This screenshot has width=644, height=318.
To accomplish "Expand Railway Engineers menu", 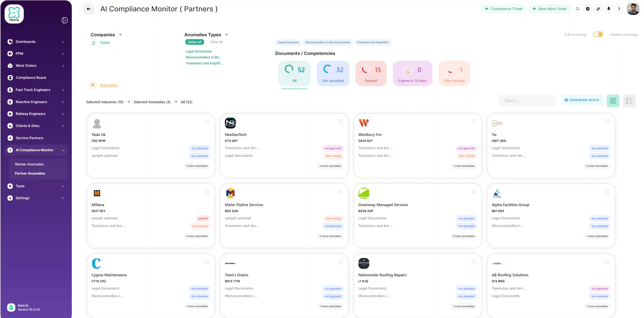I will (36, 114).
